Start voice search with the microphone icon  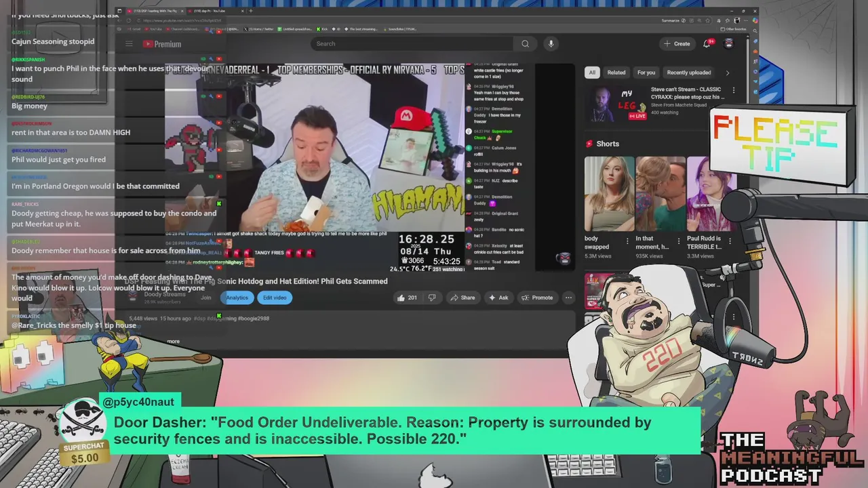pyautogui.click(x=551, y=44)
